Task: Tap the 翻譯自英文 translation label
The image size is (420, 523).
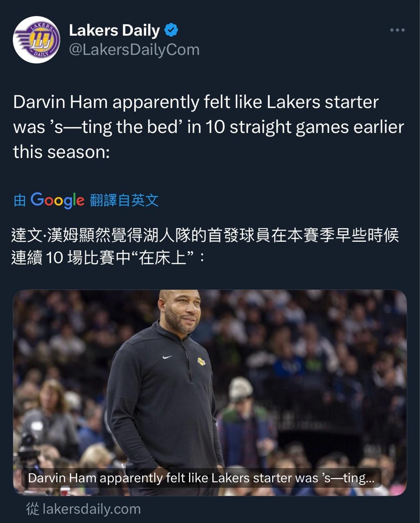Action: pyautogui.click(x=124, y=200)
